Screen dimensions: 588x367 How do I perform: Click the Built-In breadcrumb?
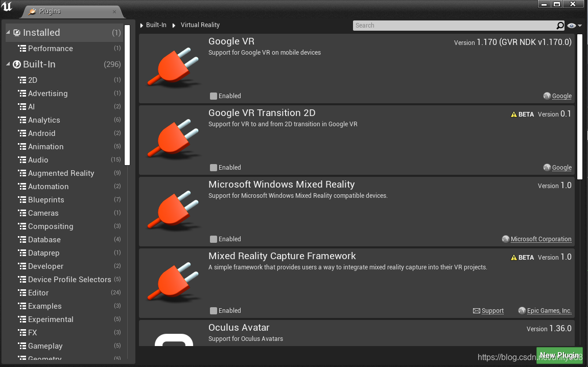(x=156, y=25)
